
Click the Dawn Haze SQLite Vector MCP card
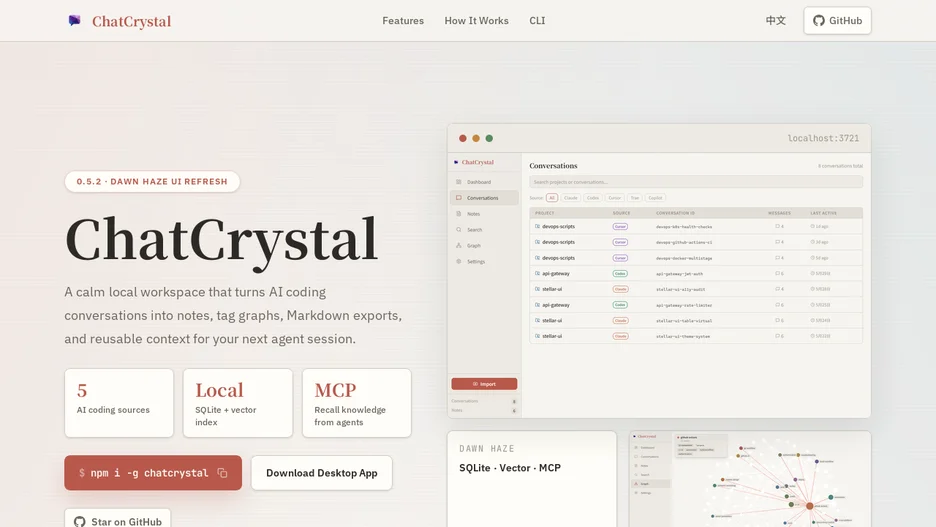[532, 479]
